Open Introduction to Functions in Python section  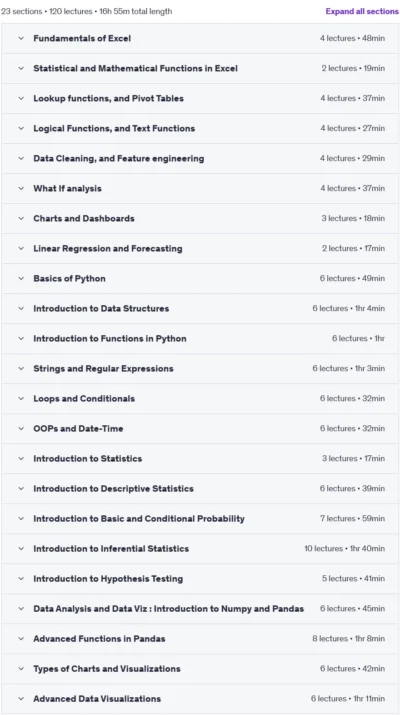200,339
